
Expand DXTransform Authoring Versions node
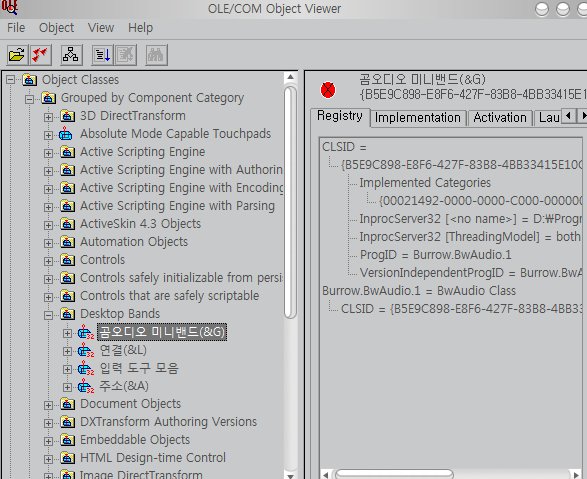[48, 423]
